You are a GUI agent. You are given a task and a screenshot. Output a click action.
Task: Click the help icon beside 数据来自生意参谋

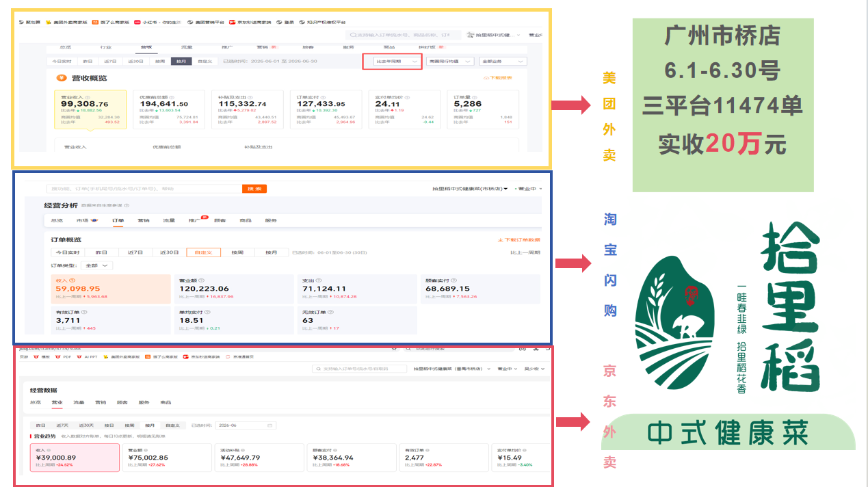tap(127, 205)
